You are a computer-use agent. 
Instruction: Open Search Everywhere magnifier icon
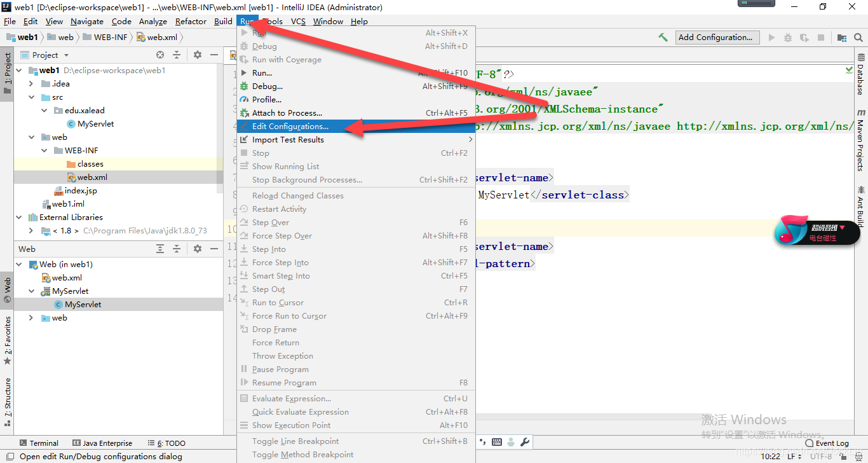[x=858, y=38]
